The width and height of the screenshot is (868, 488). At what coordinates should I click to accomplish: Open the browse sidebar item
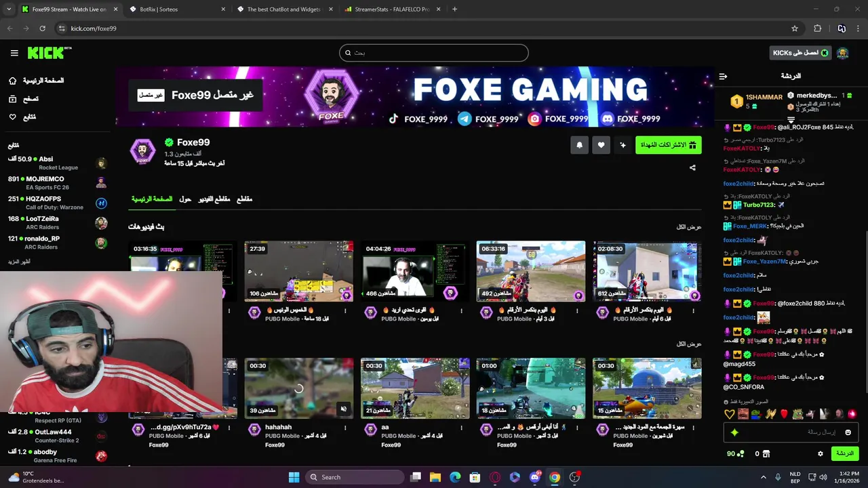[x=23, y=99]
